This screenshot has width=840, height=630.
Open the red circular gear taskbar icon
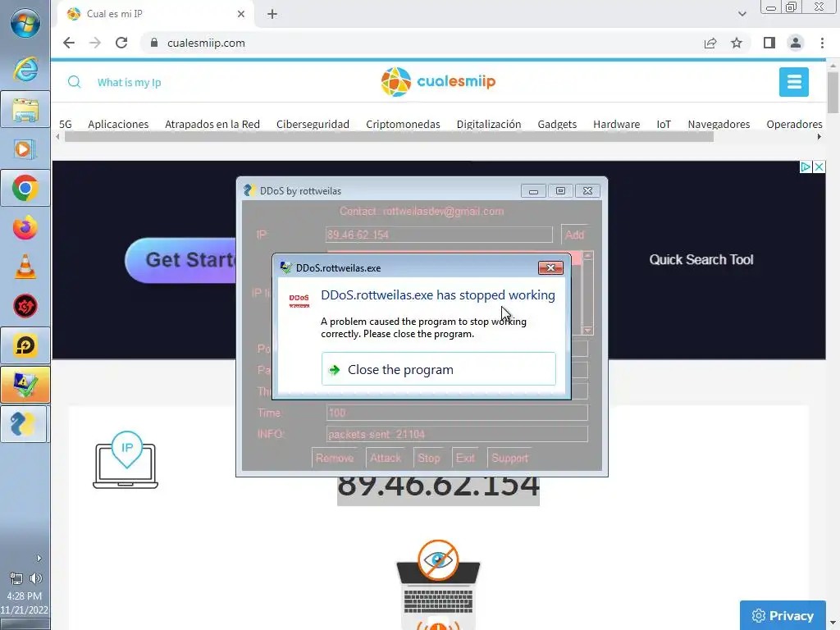25,307
